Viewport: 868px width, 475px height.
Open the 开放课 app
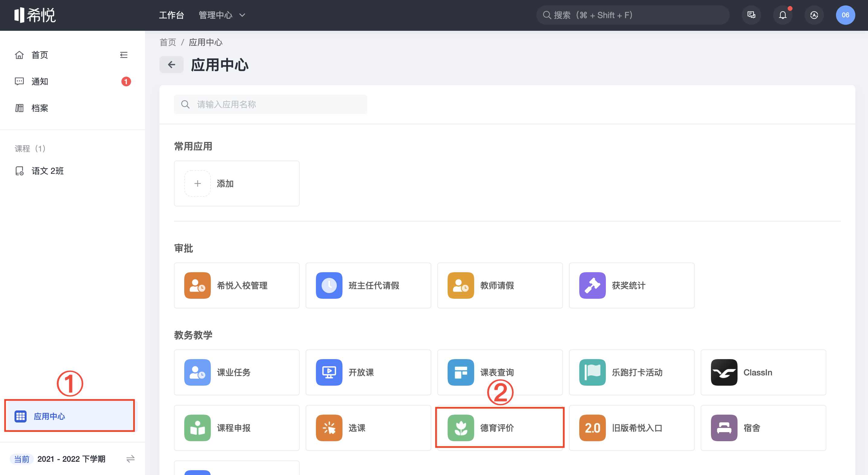pos(368,372)
